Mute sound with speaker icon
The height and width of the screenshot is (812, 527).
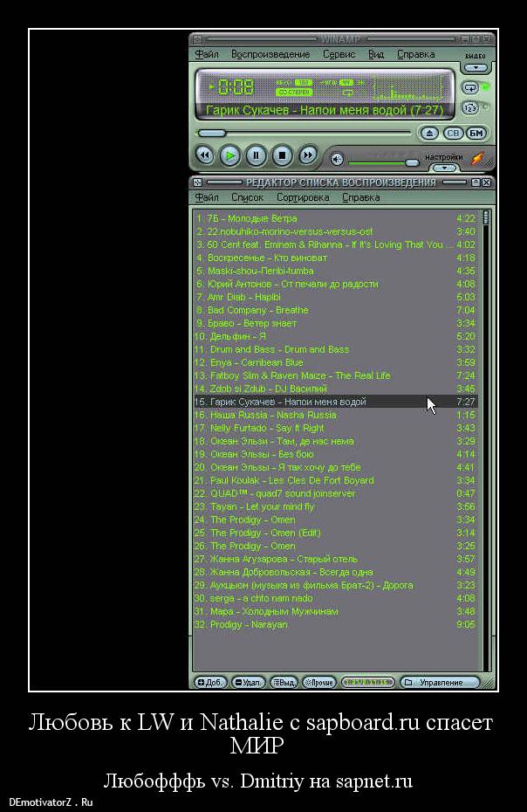point(337,159)
